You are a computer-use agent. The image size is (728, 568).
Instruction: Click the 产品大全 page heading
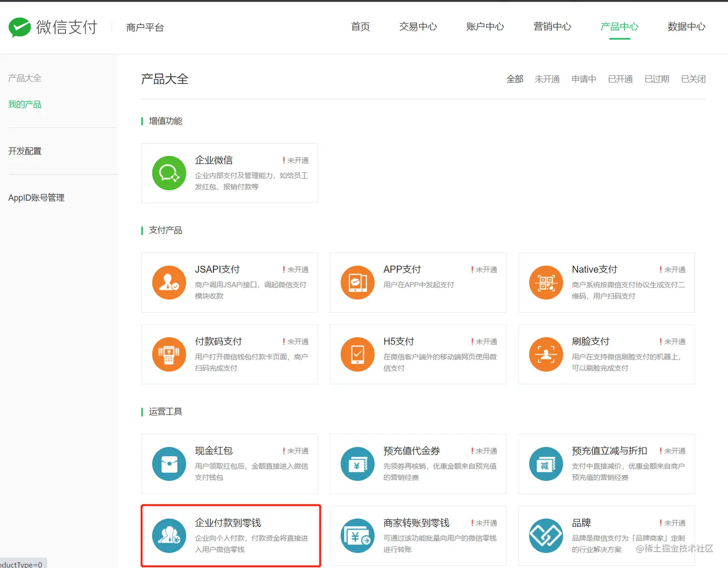[x=165, y=79]
